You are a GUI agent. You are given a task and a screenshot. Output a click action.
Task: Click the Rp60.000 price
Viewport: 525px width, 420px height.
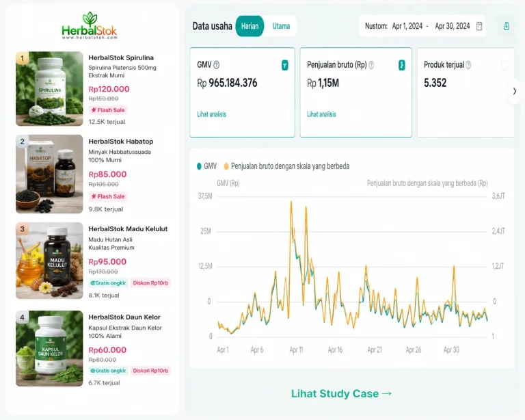[107, 350]
